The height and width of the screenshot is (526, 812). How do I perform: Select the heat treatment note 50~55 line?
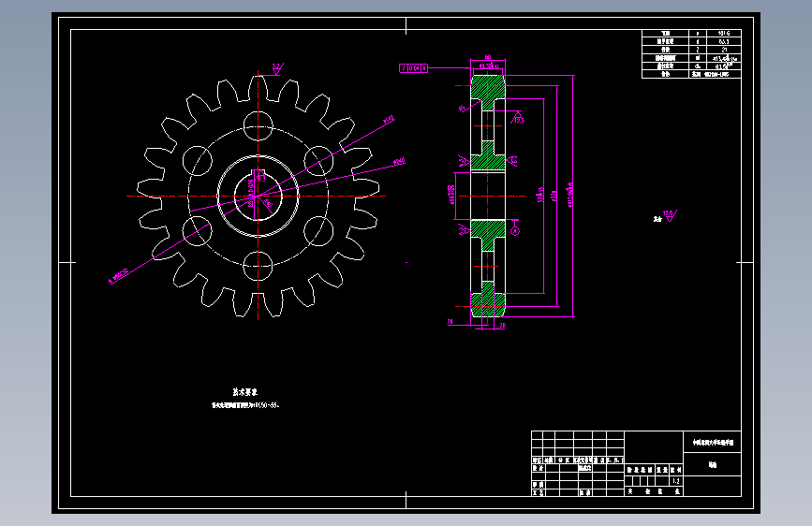pyautogui.click(x=245, y=405)
